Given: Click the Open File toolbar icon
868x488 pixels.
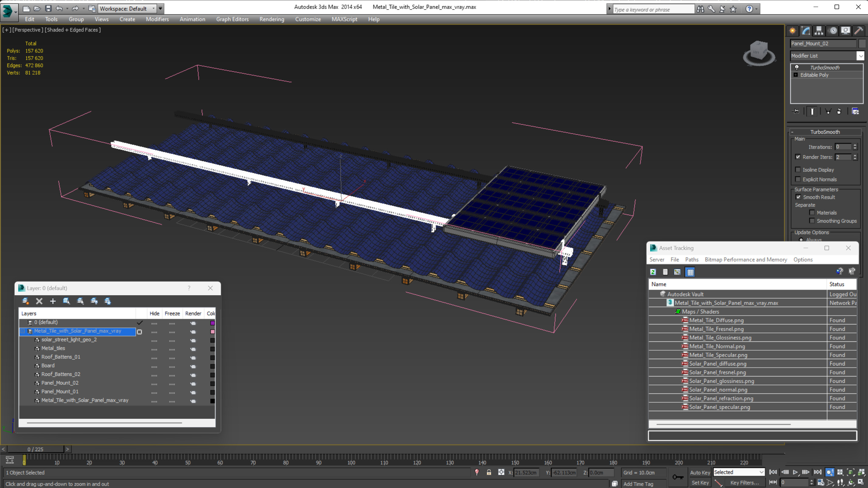Looking at the screenshot, I should (x=37, y=9).
